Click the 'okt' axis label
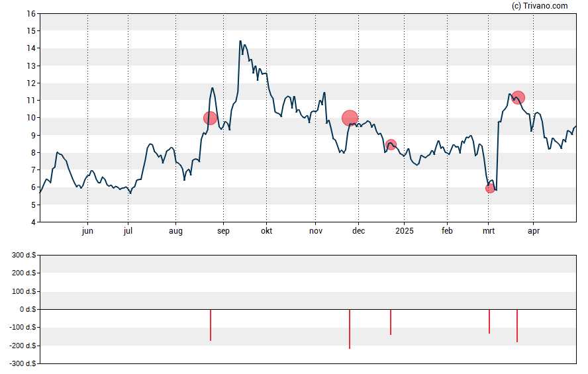This screenshot has width=588, height=374. (267, 230)
